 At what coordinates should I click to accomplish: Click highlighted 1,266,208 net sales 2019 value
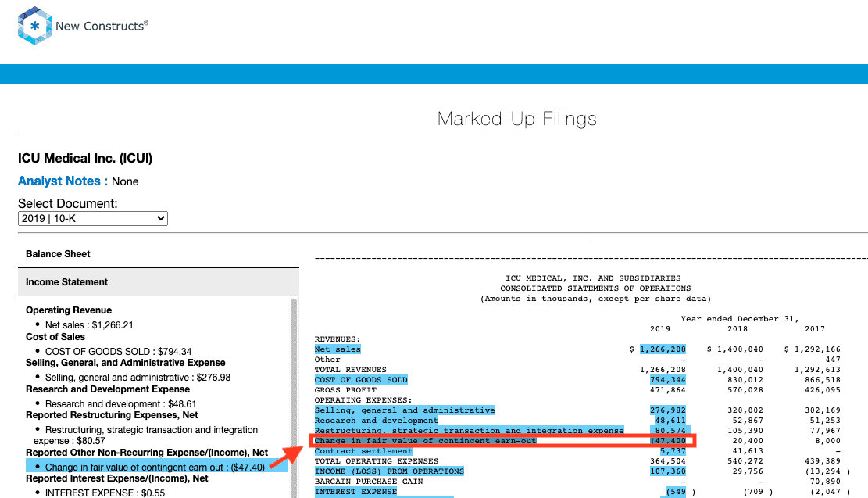click(x=663, y=349)
